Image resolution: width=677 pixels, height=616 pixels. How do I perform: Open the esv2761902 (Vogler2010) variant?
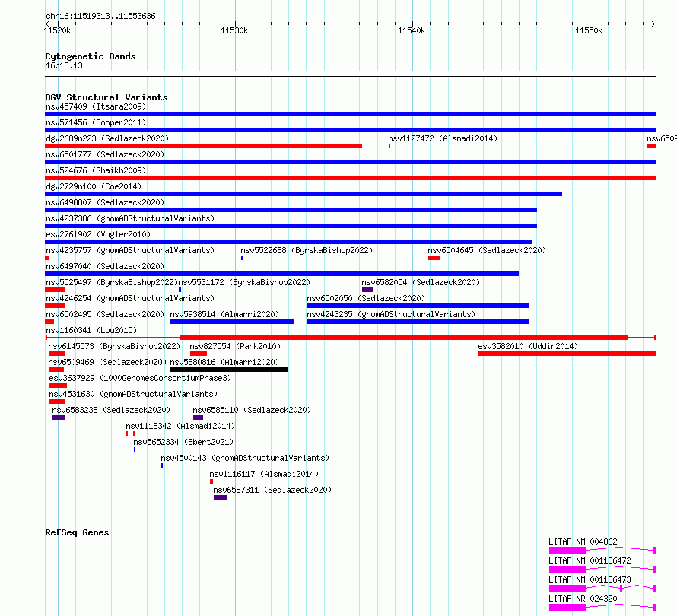[x=98, y=234]
